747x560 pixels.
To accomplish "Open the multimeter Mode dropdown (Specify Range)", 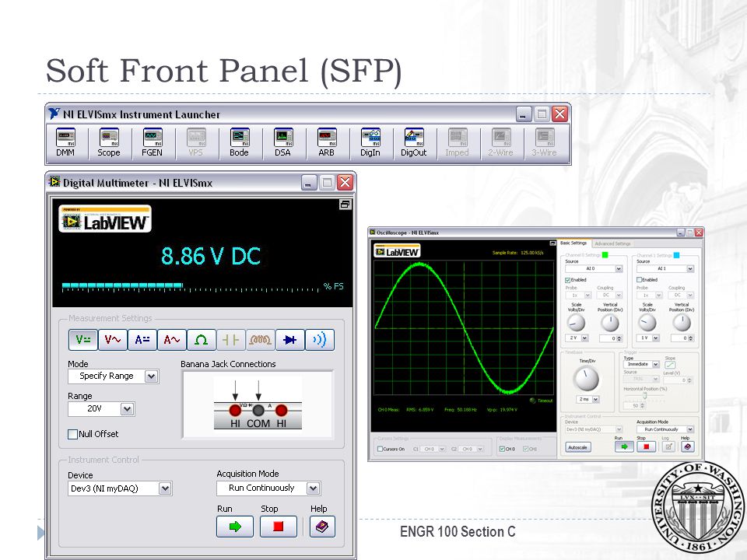I will tap(114, 376).
